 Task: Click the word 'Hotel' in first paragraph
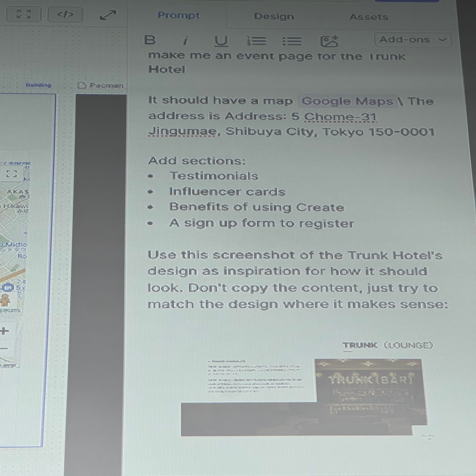tap(167, 69)
